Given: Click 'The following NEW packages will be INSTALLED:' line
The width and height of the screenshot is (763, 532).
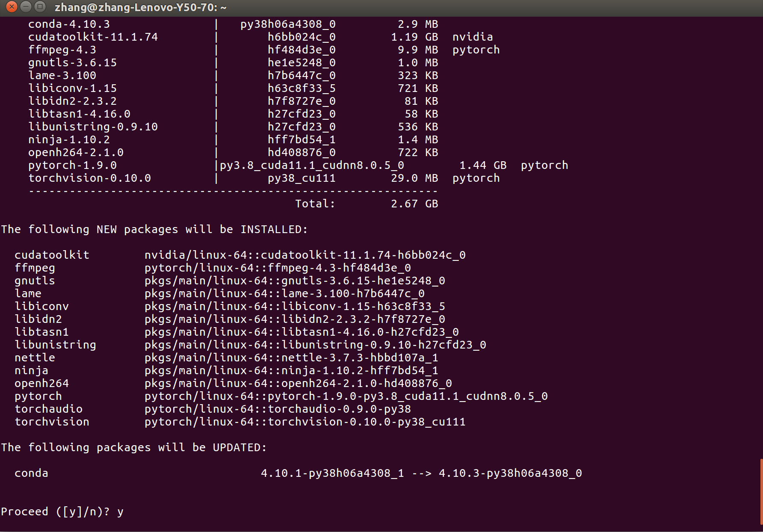Looking at the screenshot, I should click(154, 230).
